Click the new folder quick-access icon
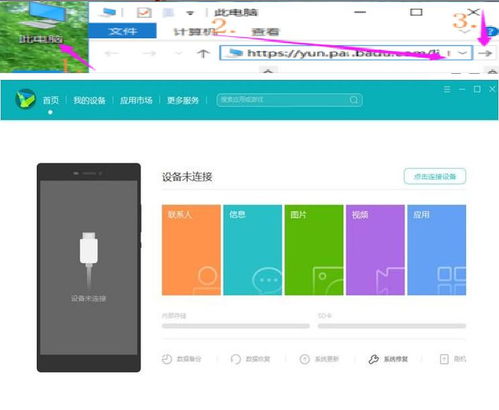499x410 pixels. [x=168, y=13]
